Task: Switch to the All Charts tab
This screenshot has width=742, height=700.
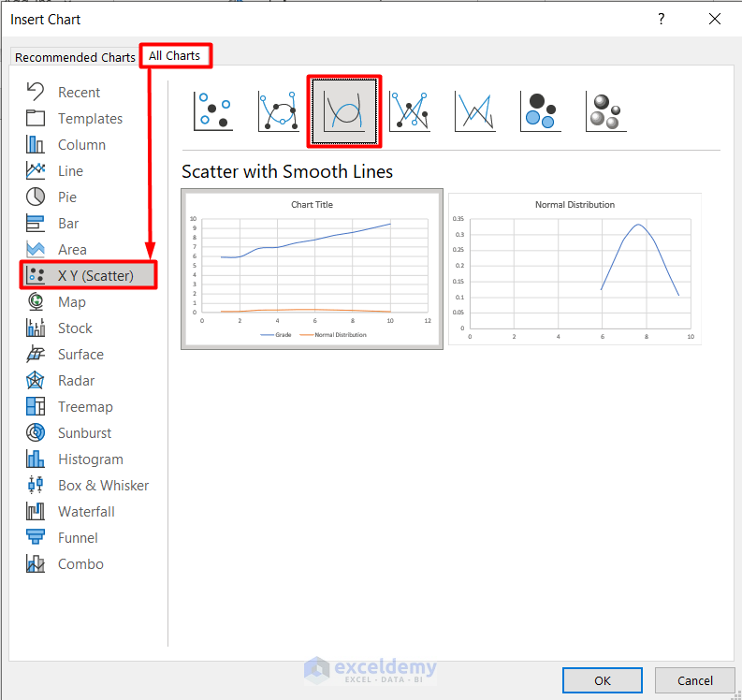Action: [175, 55]
